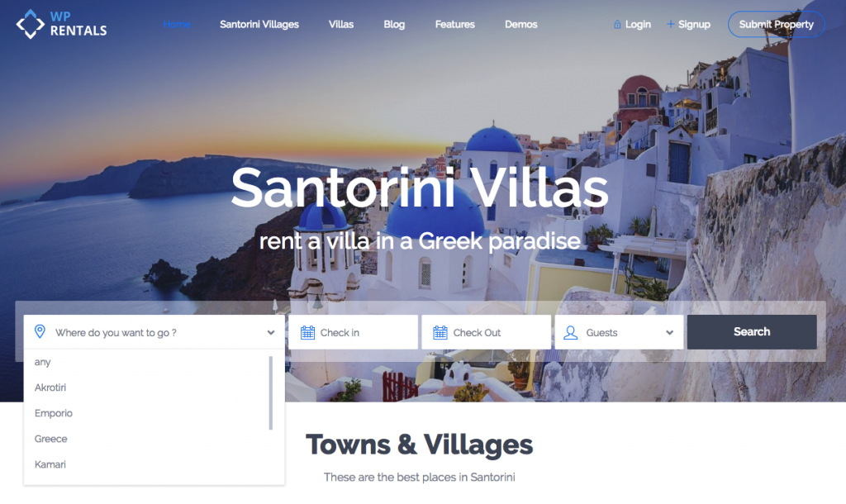Click the location pin icon in search
Viewport: 846px width, 504px height.
click(x=40, y=331)
